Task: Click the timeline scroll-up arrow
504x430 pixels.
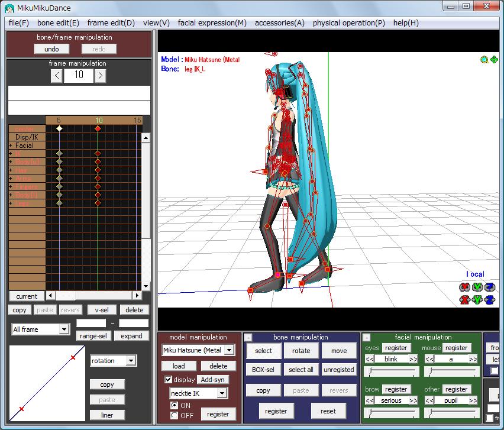Action: point(146,138)
